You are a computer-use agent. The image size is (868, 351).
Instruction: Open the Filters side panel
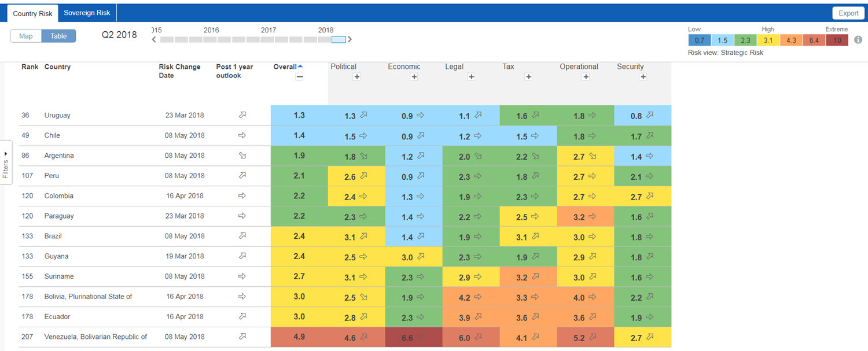[x=6, y=162]
